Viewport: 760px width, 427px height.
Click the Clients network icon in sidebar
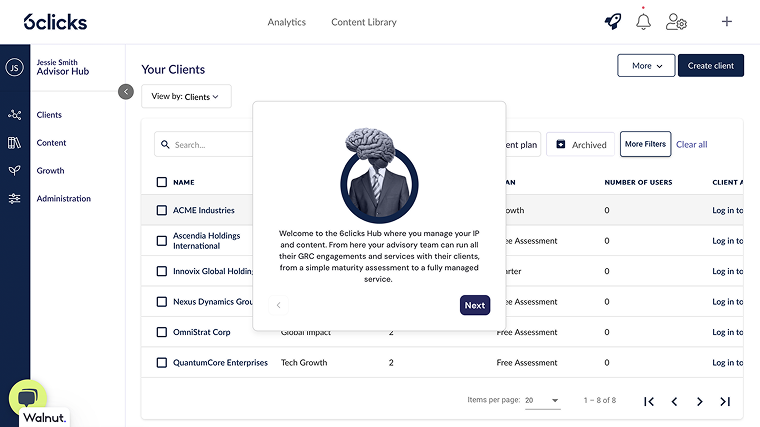pyautogui.click(x=15, y=115)
